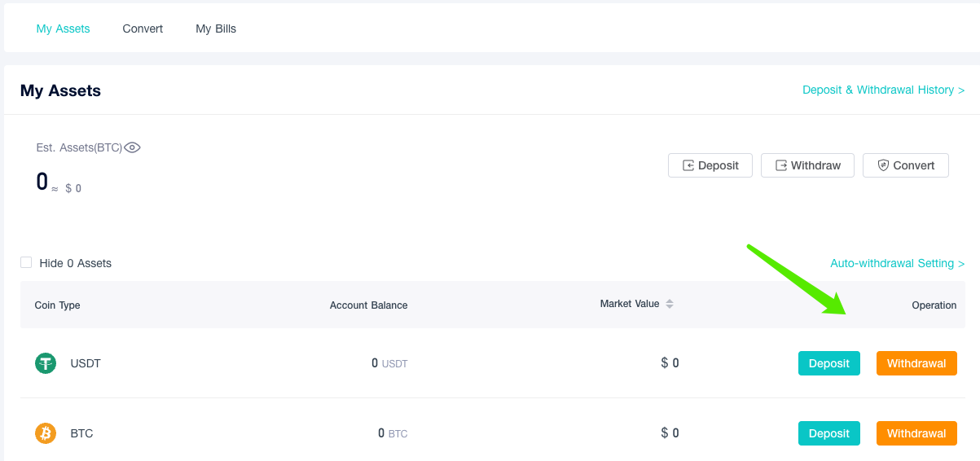Open the My Bills tab
This screenshot has height=461, width=980.
point(216,29)
